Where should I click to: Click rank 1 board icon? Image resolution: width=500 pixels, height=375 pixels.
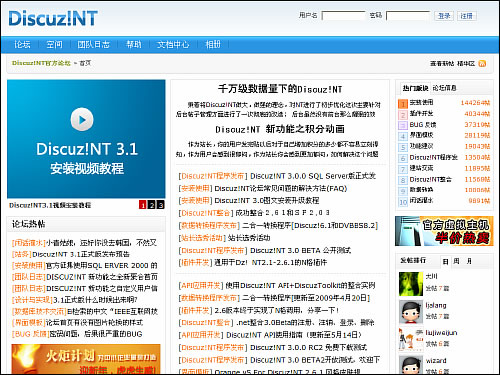[x=403, y=104]
